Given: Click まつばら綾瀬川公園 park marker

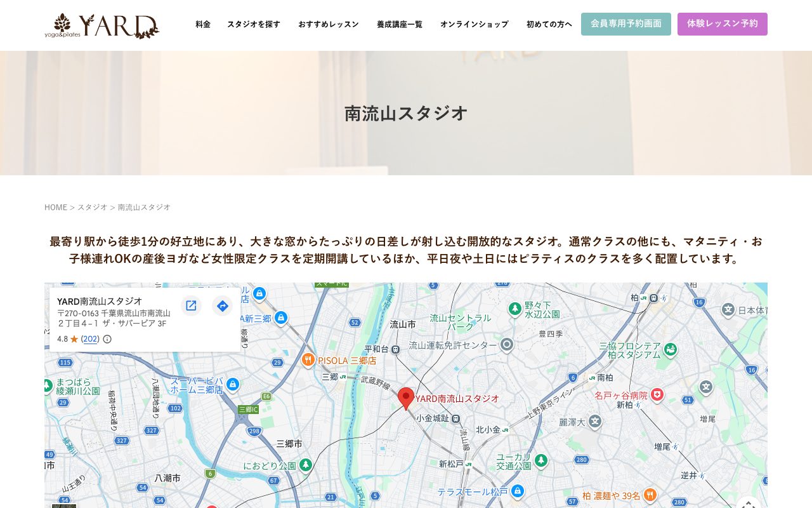Looking at the screenshot, I should point(48,385).
